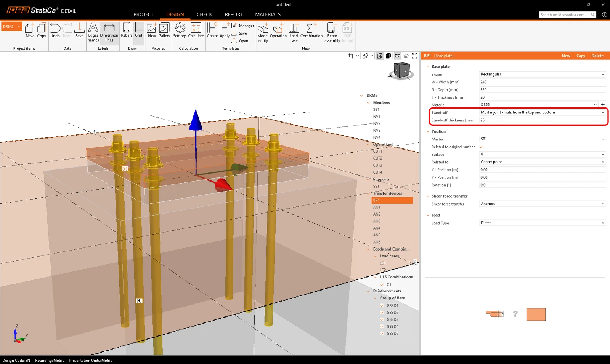
Task: Click the info icon beside search
Action: pyautogui.click(x=604, y=15)
